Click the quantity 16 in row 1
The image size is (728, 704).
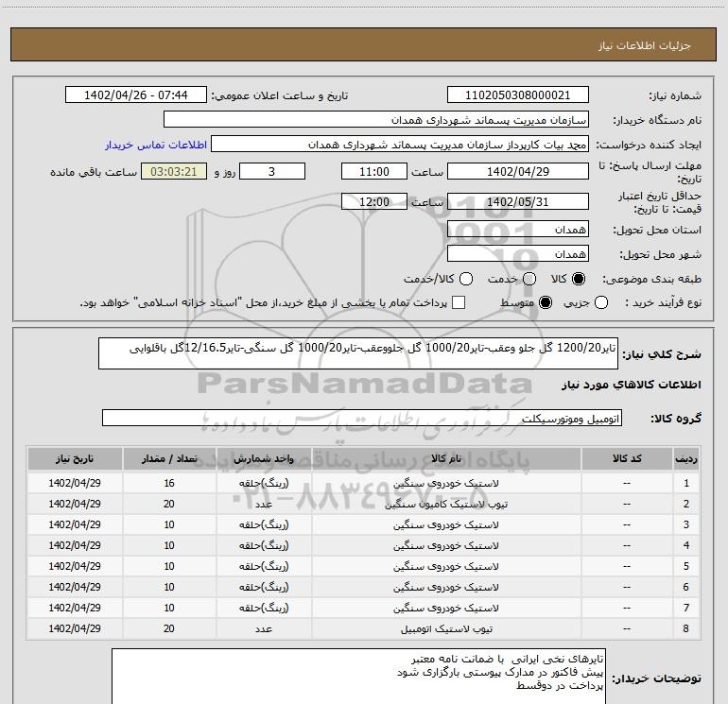click(169, 483)
